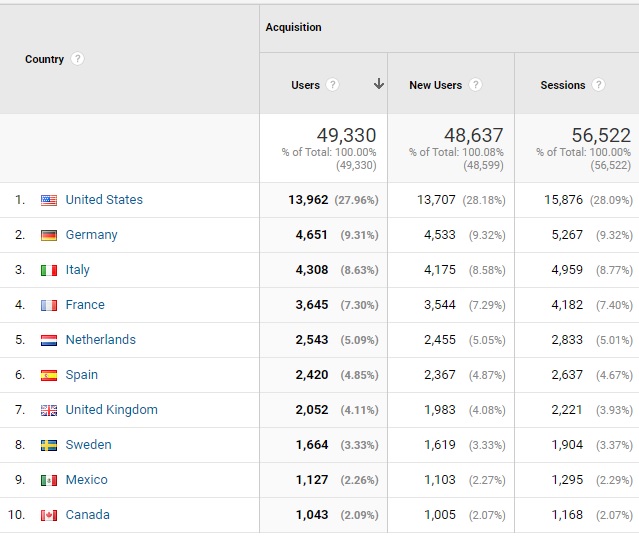The width and height of the screenshot is (639, 536).
Task: Click Canada users value 1,043
Action: coord(312,515)
